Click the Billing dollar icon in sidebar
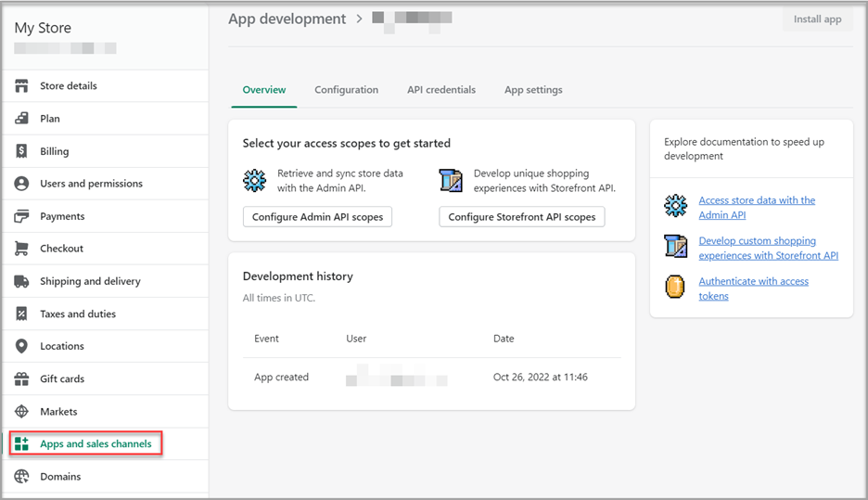Viewport: 868px width, 500px height. point(21,151)
